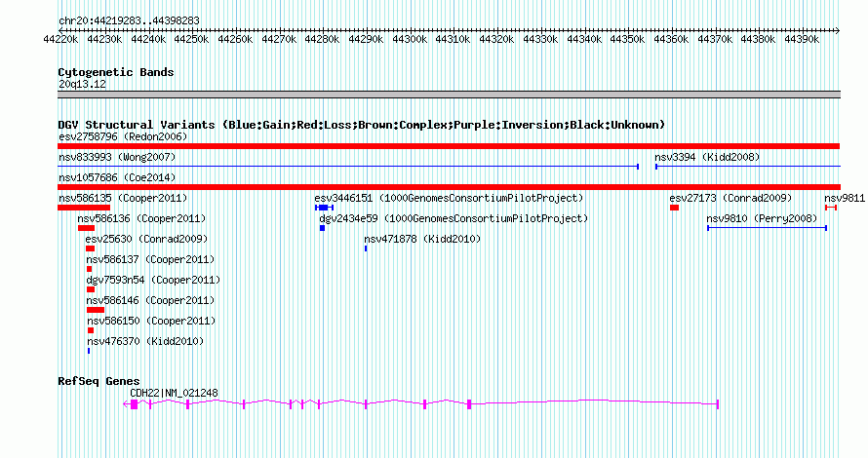Open the nsv586146 (Cooper2011) label
The width and height of the screenshot is (868, 458).
(150, 300)
